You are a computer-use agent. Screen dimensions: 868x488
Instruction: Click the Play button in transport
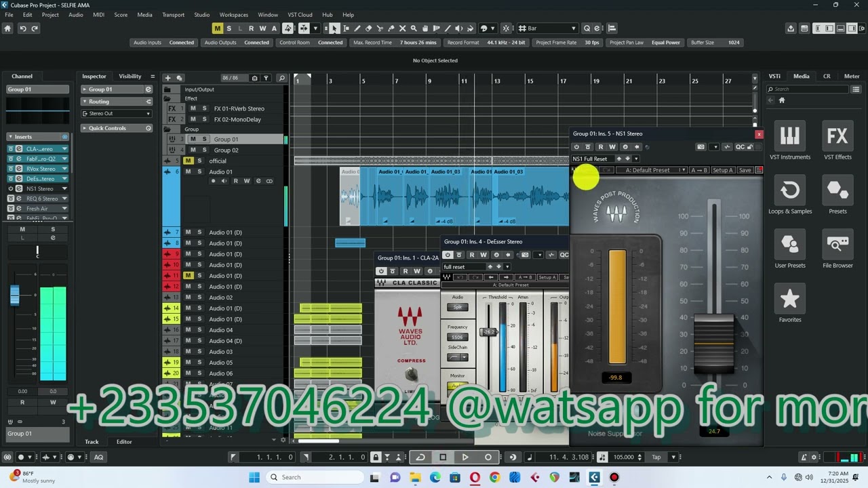pos(465,457)
